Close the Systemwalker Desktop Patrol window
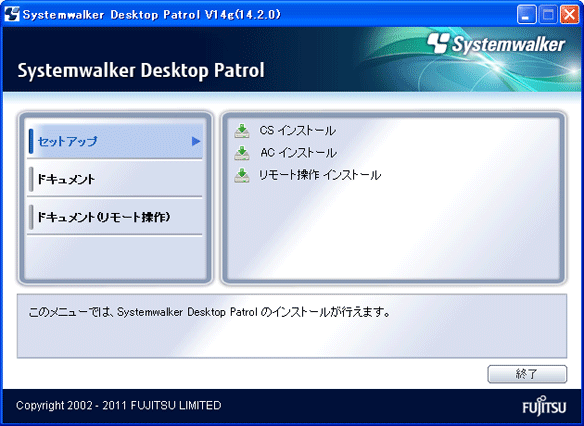 (569, 15)
